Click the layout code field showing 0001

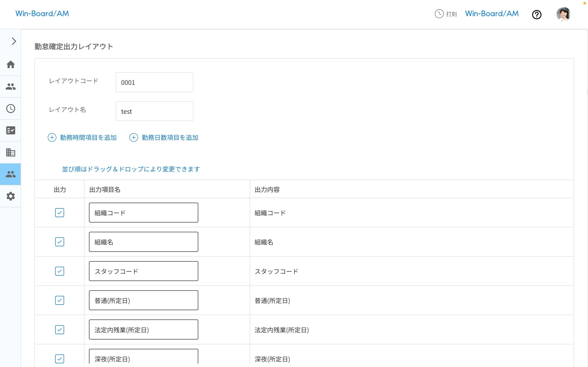tap(154, 82)
